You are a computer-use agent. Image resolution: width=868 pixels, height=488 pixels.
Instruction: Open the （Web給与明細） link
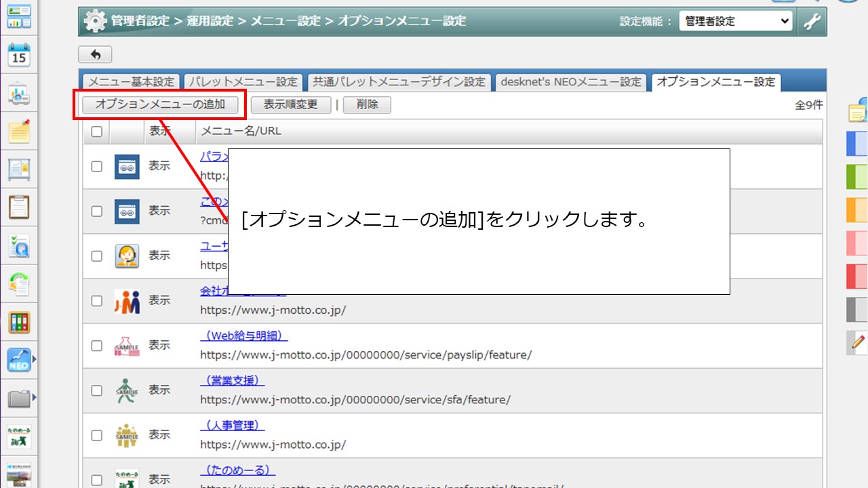244,336
